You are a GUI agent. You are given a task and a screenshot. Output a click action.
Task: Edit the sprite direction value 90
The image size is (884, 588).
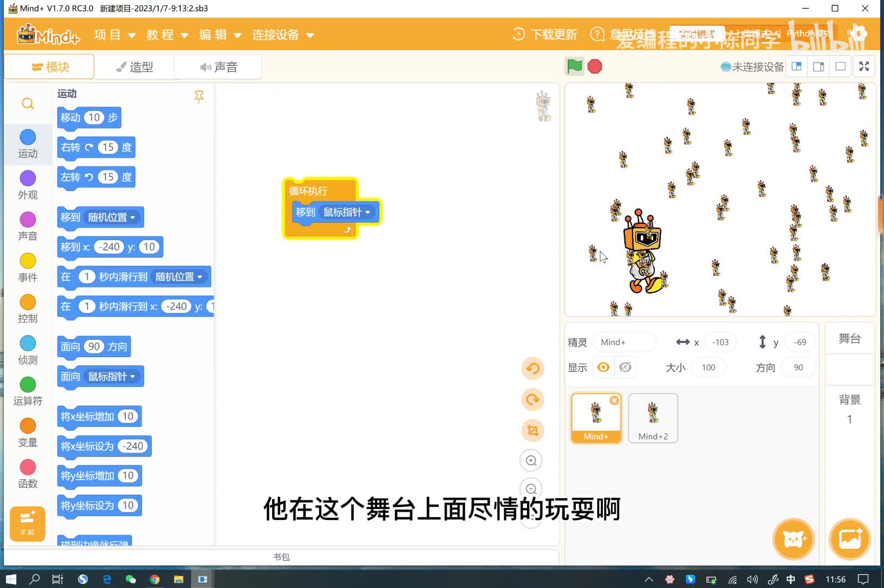(x=798, y=367)
